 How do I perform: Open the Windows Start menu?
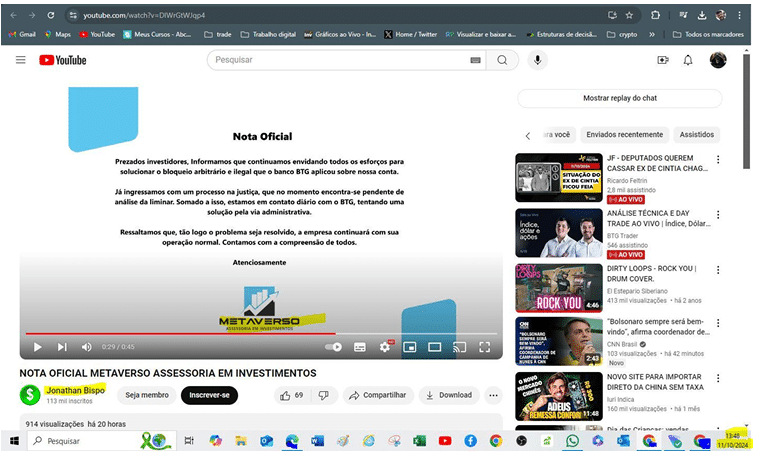[15, 441]
